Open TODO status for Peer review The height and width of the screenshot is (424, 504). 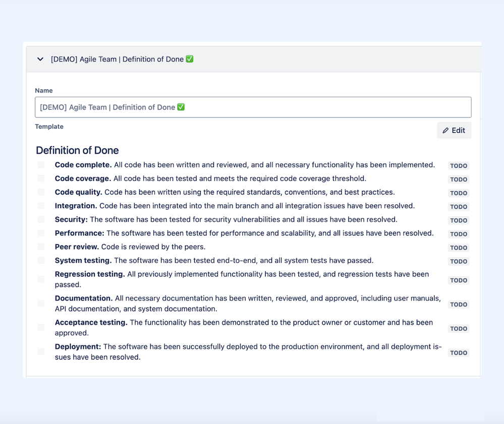pos(459,248)
